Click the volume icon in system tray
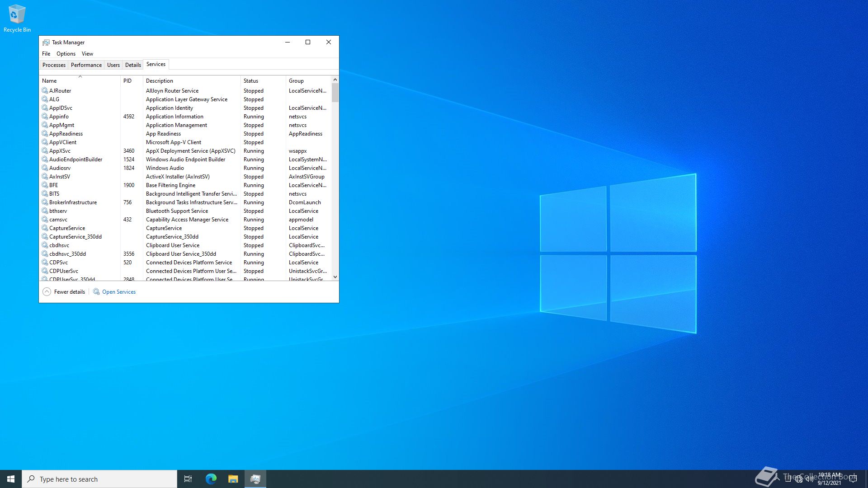The width and height of the screenshot is (868, 488). point(810,479)
